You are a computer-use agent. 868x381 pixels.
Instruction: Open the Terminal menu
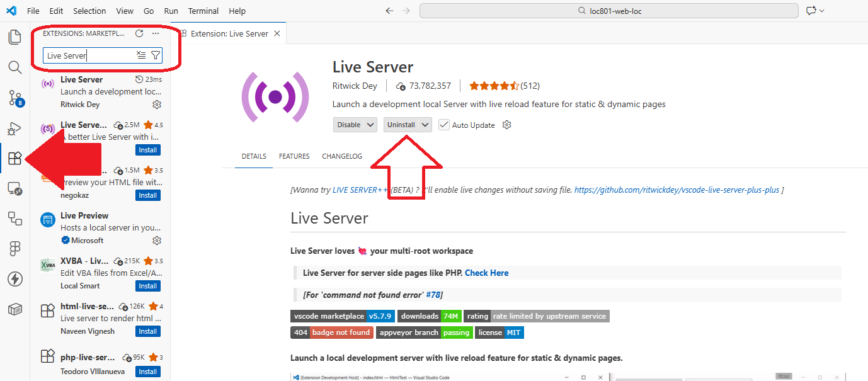203,11
